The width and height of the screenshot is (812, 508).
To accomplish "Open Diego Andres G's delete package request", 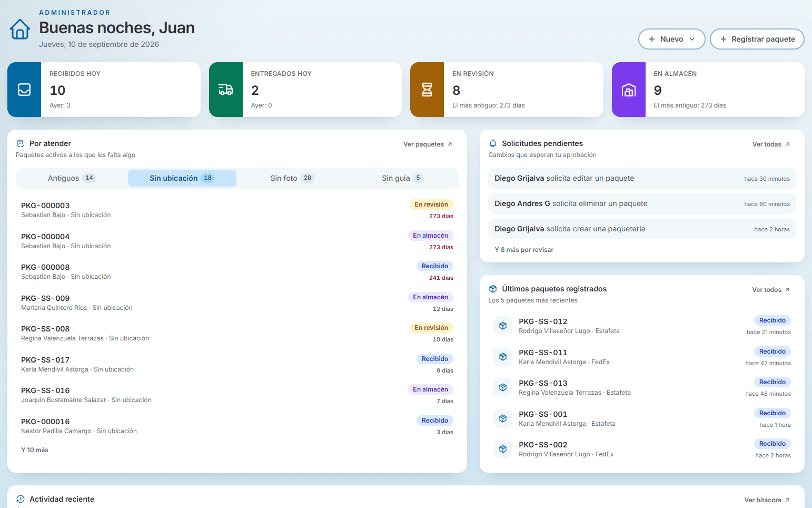I will (x=642, y=203).
